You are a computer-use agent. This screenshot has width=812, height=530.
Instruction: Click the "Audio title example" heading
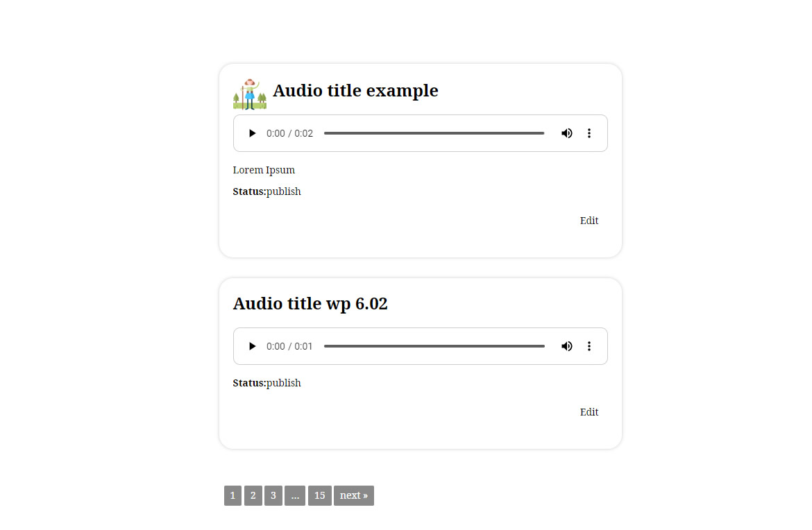tap(355, 91)
